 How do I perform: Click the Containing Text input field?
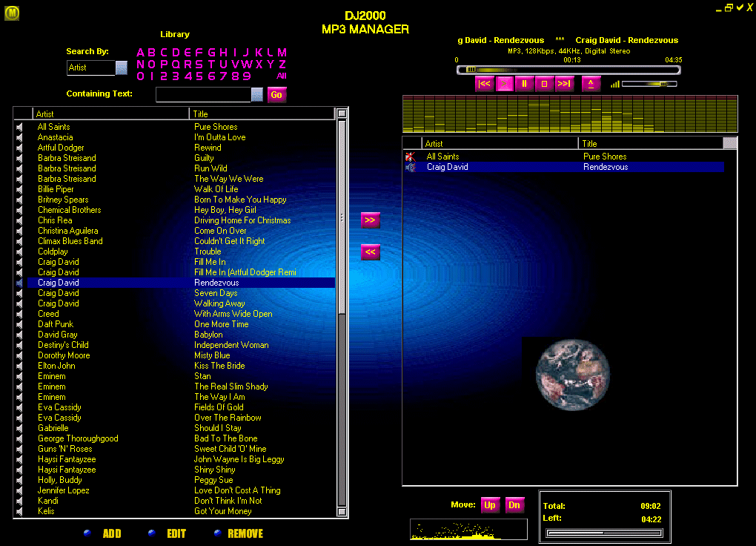204,95
